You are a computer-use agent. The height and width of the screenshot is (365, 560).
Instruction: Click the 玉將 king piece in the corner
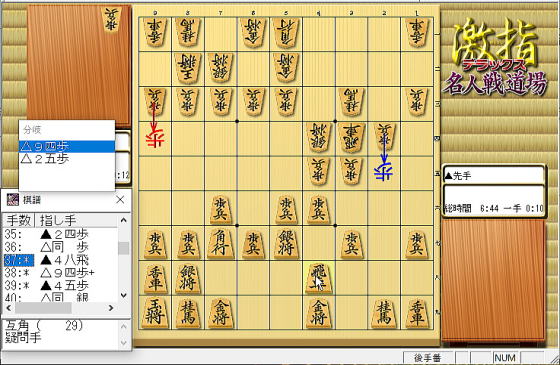tap(155, 313)
